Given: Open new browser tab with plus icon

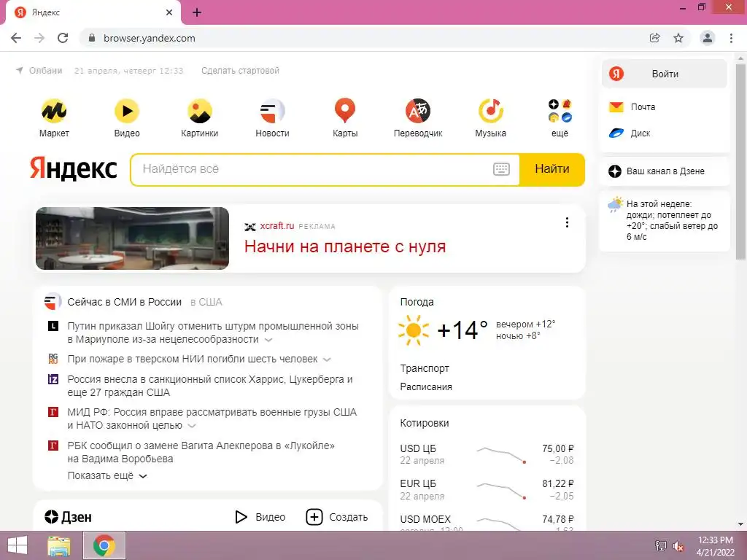Looking at the screenshot, I should [x=197, y=12].
